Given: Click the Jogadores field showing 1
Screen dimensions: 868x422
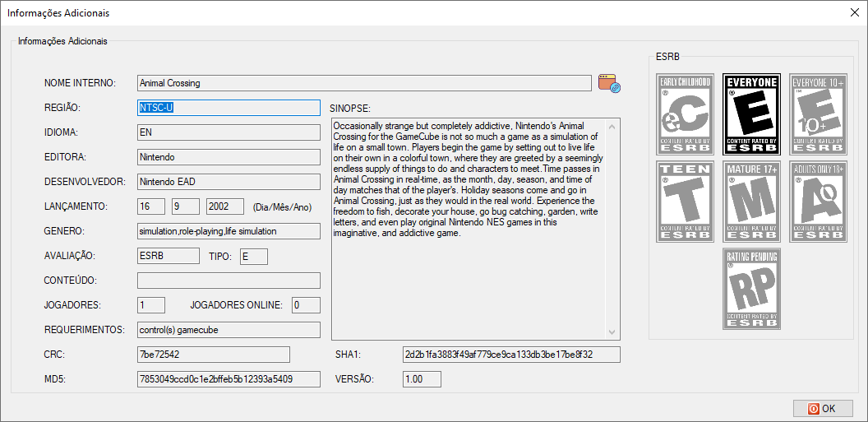Looking at the screenshot, I should [x=151, y=305].
